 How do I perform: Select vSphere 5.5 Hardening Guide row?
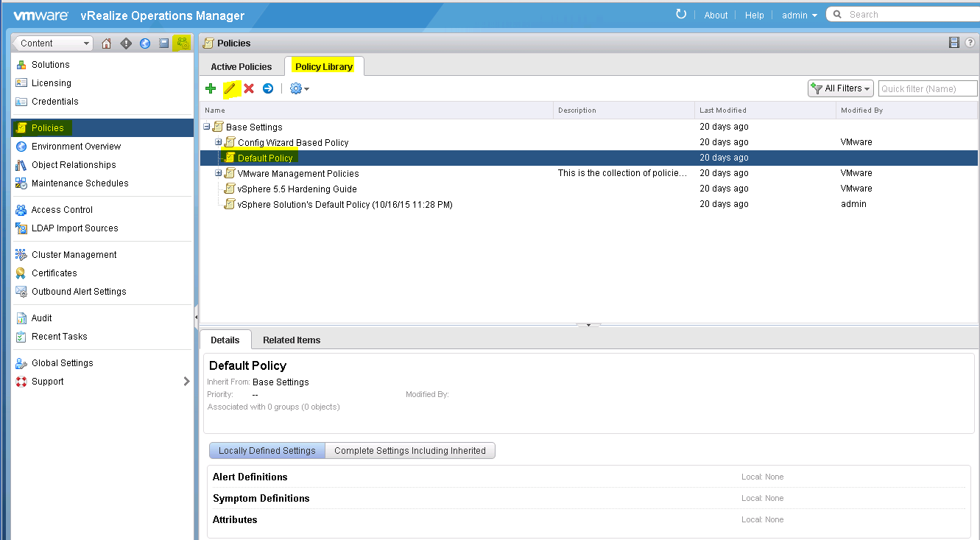[588, 189]
